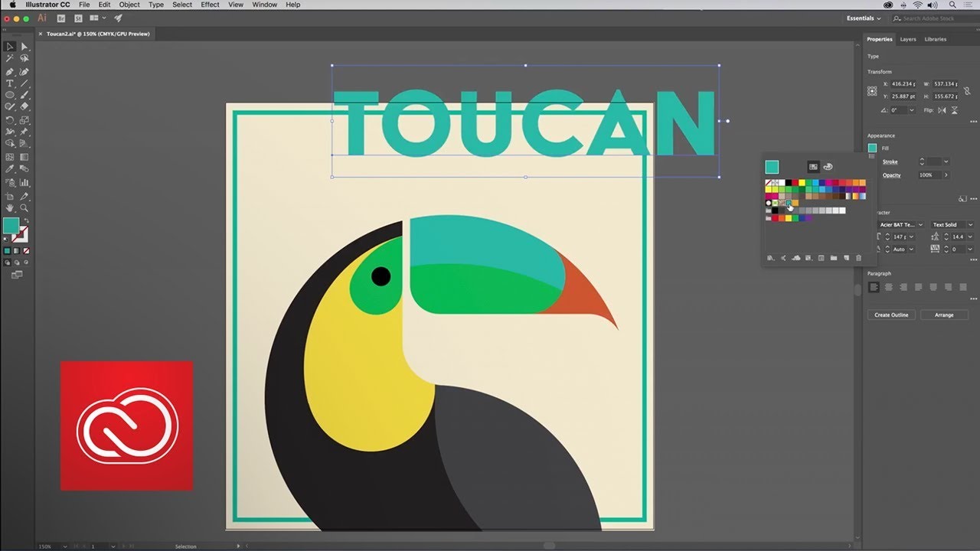Open the leading Auto dropdown

coord(911,249)
